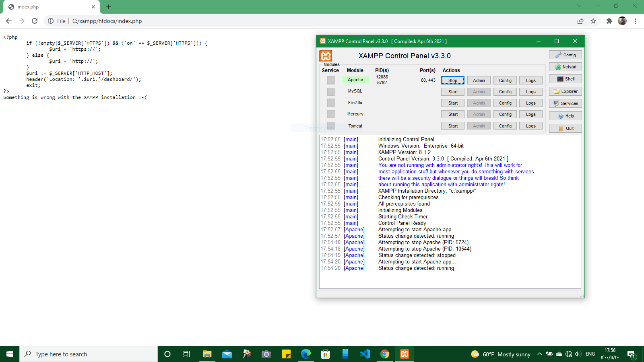The height and width of the screenshot is (362, 644).
Task: Switch to XAMPP in taskbar
Action: click(405, 354)
